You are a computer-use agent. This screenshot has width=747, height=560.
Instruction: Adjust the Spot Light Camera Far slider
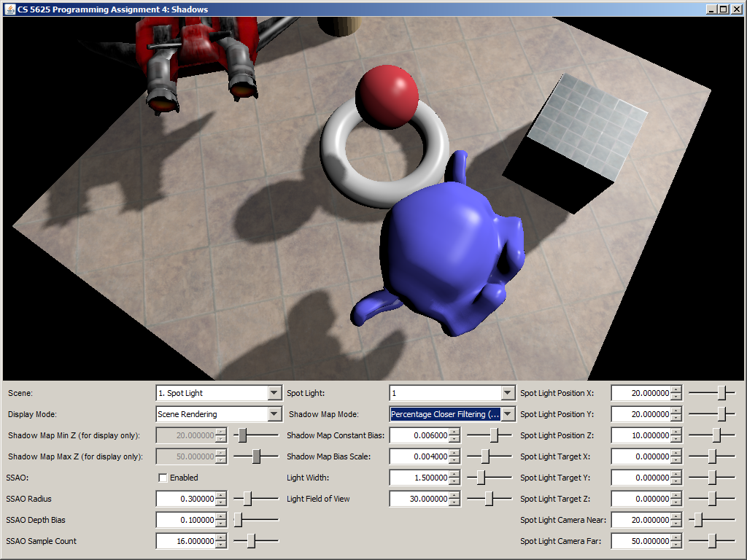pos(712,541)
